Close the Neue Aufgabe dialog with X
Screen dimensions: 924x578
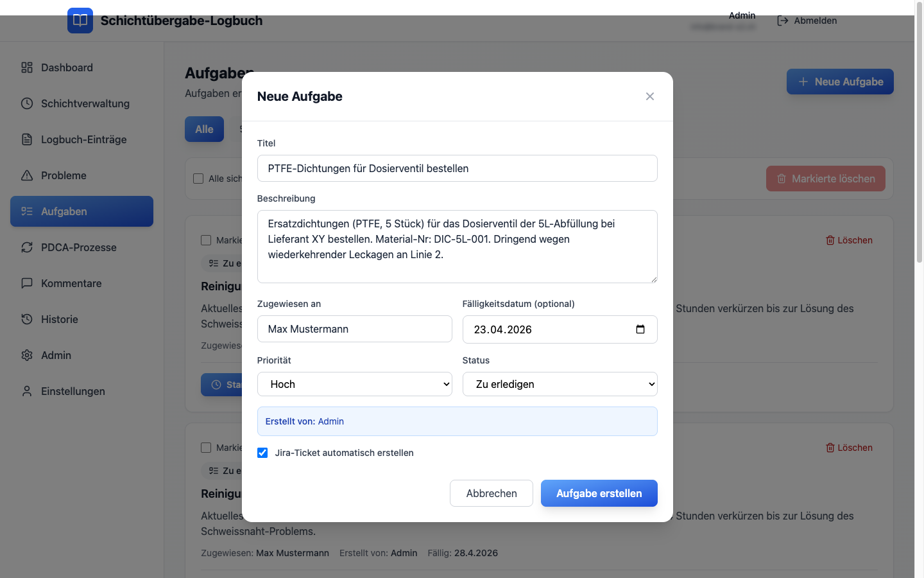coord(649,96)
